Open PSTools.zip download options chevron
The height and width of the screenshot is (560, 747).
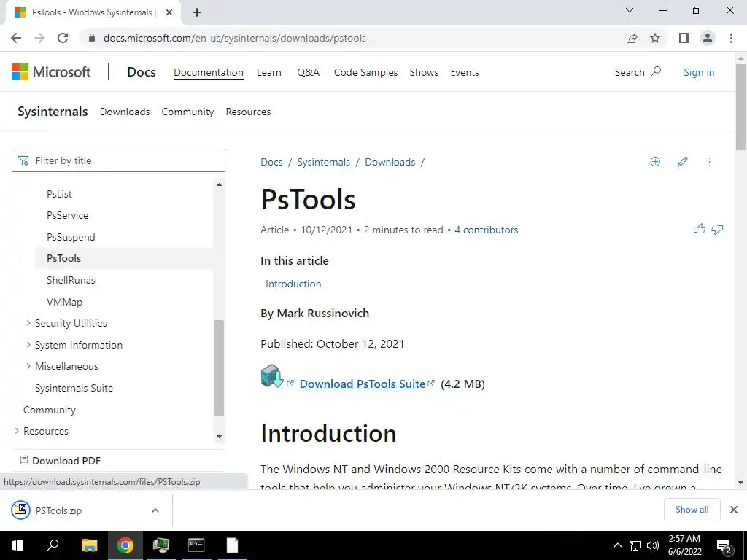(155, 510)
